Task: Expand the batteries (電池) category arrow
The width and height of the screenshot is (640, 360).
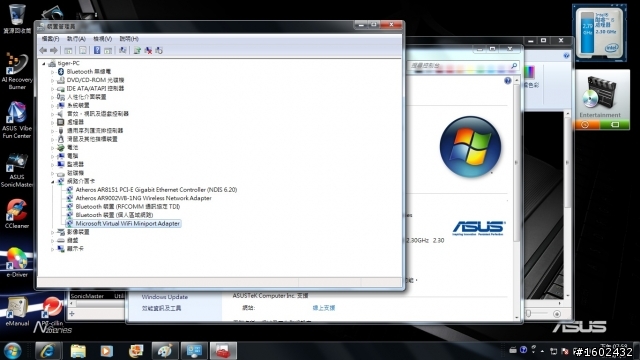Action: 52,148
